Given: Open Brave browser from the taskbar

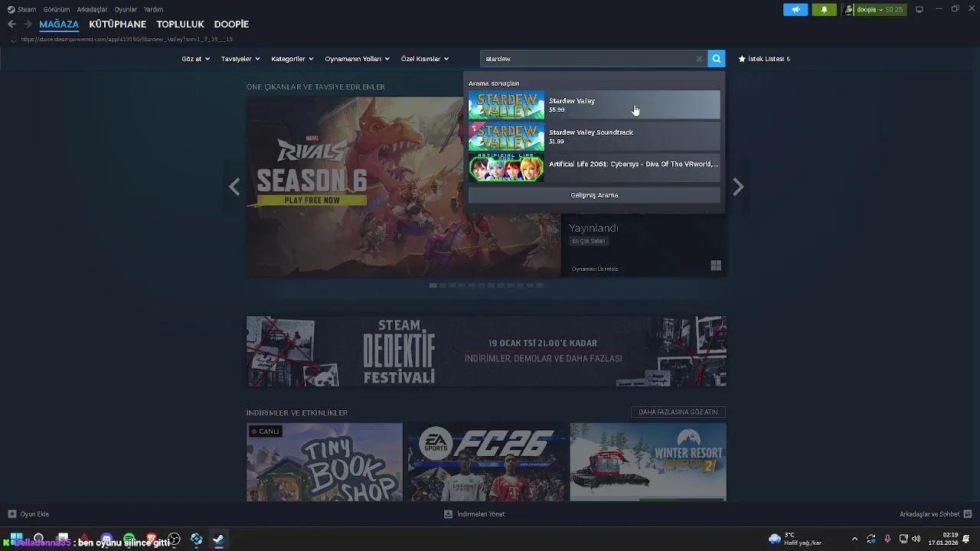Looking at the screenshot, I should (152, 540).
